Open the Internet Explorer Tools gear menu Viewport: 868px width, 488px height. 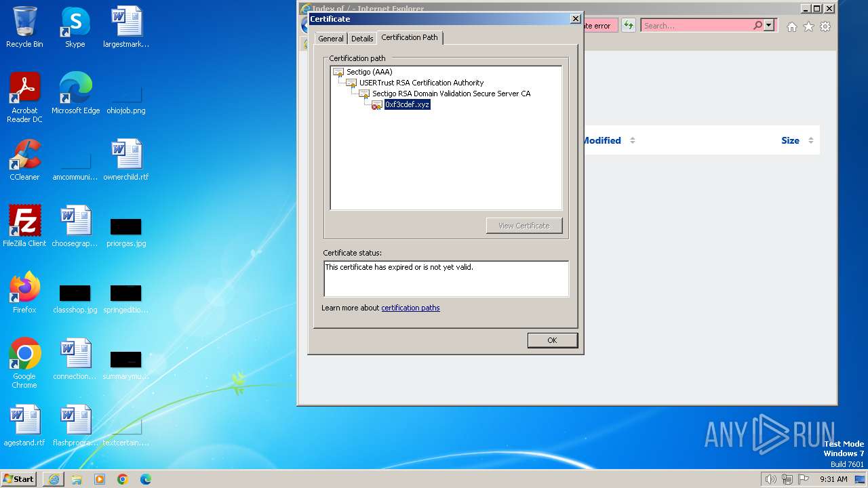click(x=825, y=26)
